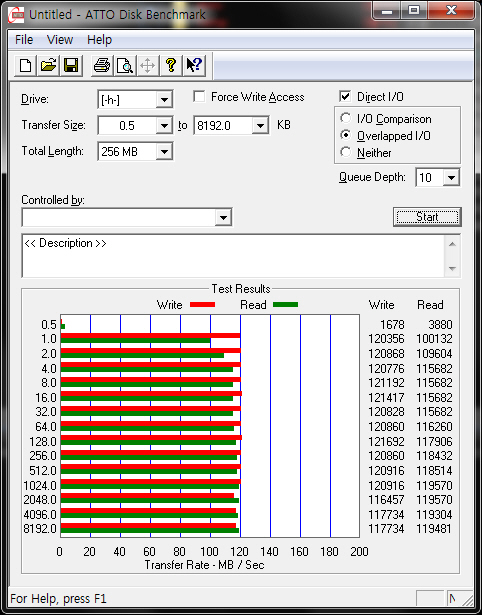Click the read value 117906
Screen dimensions: 482x615
click(434, 442)
